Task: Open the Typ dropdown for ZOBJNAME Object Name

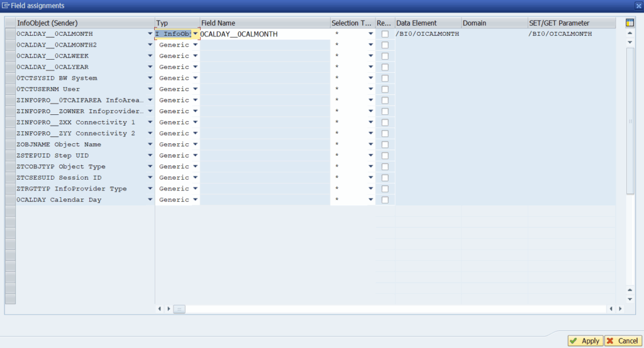Action: click(196, 144)
